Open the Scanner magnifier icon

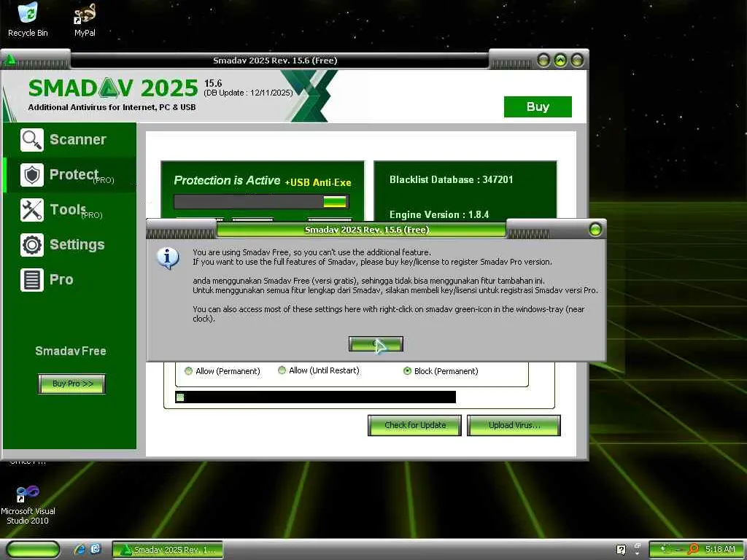(x=32, y=140)
